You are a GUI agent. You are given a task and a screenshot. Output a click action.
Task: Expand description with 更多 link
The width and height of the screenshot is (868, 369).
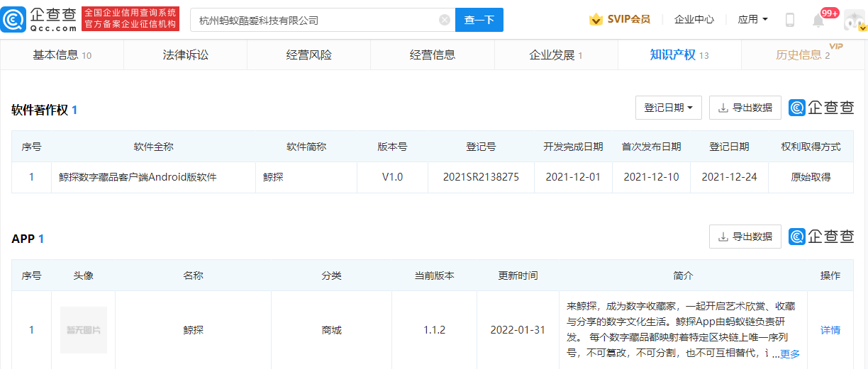click(x=790, y=354)
